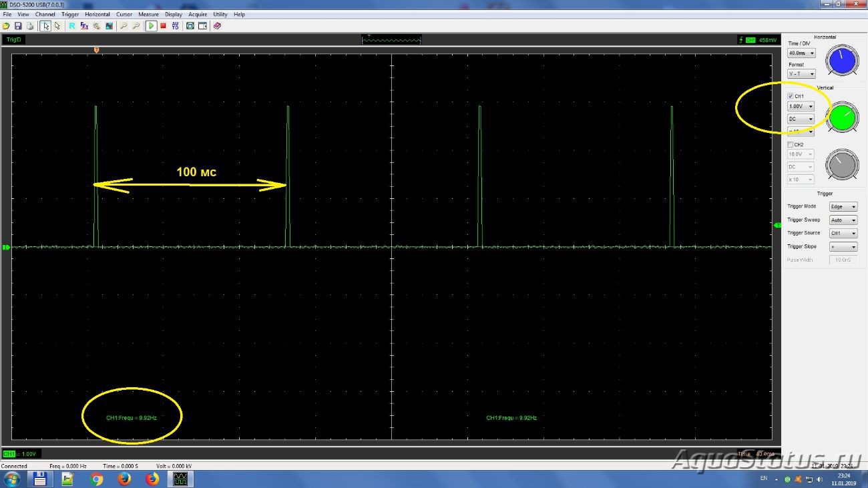Open the Measure menu

tap(149, 14)
